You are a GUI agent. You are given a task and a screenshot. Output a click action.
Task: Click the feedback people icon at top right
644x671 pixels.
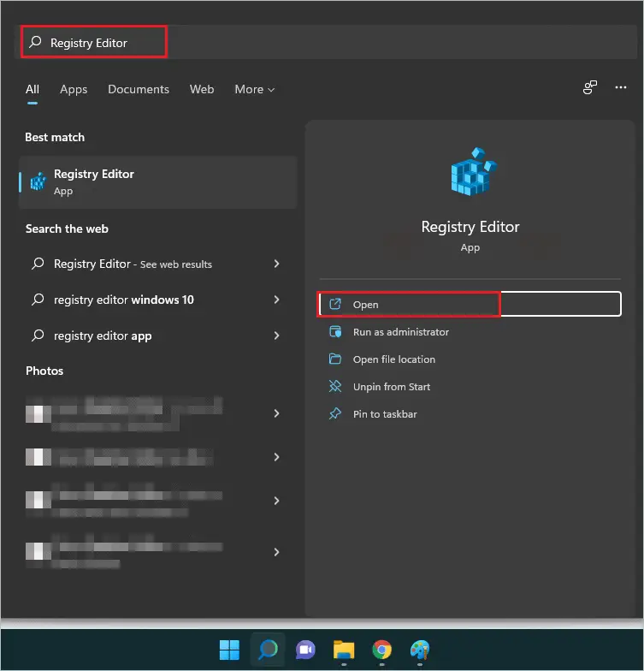point(590,87)
